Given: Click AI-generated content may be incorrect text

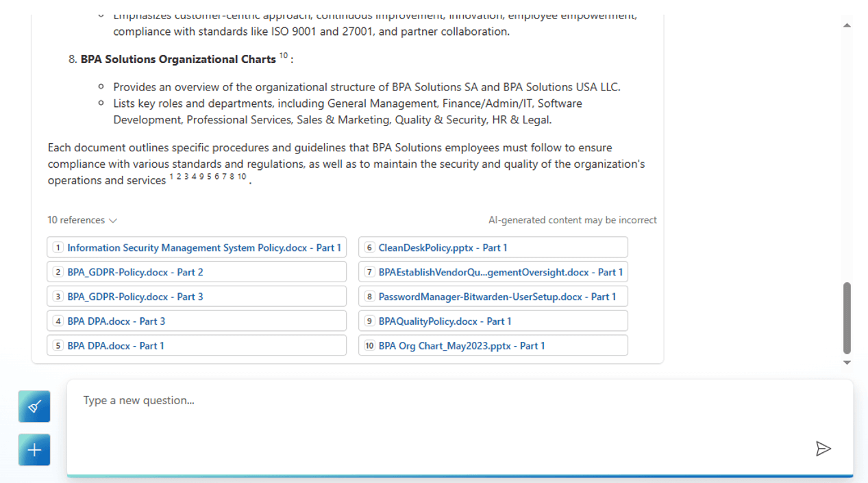Looking at the screenshot, I should pyautogui.click(x=573, y=220).
